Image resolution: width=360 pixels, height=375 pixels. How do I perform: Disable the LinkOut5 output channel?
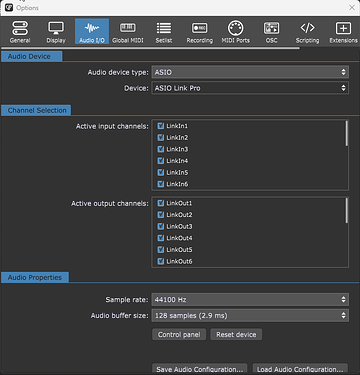(161, 250)
